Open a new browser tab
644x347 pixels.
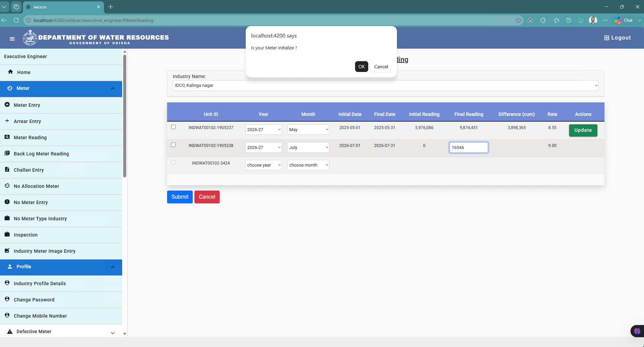111,7
